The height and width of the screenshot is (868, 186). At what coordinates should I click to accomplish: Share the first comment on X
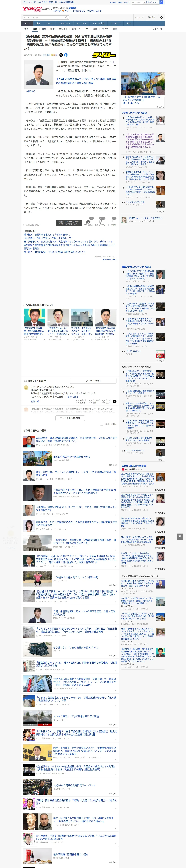pyautogui.click(x=115, y=401)
